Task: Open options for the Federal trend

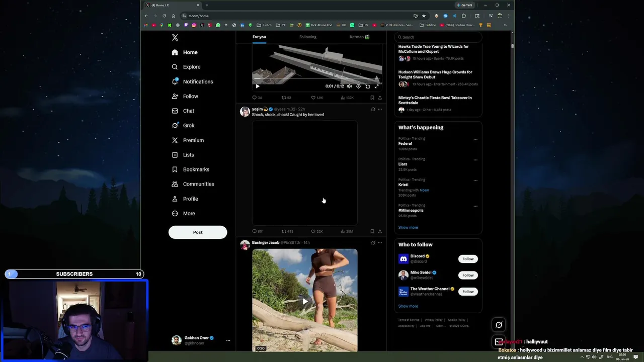Action: [475, 139]
